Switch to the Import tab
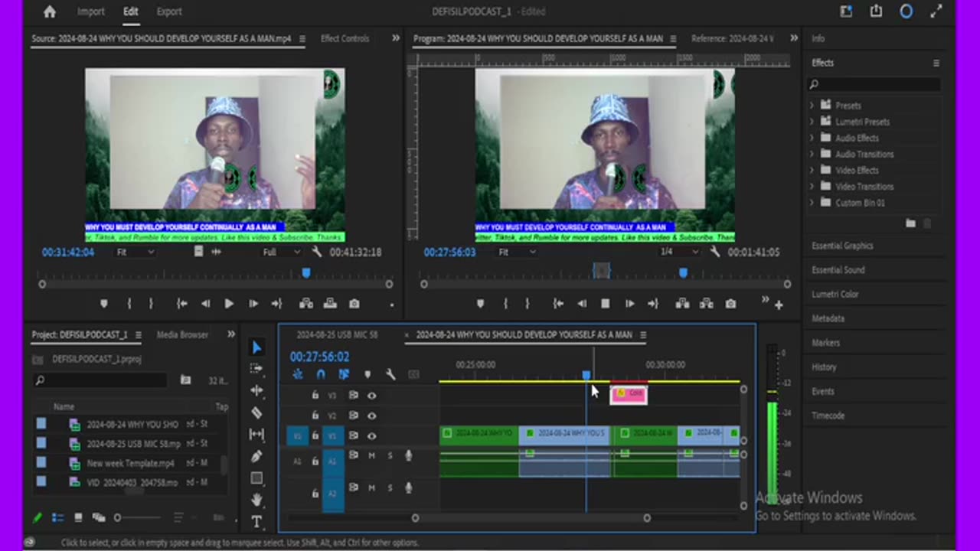The height and width of the screenshot is (551, 980). click(x=91, y=11)
